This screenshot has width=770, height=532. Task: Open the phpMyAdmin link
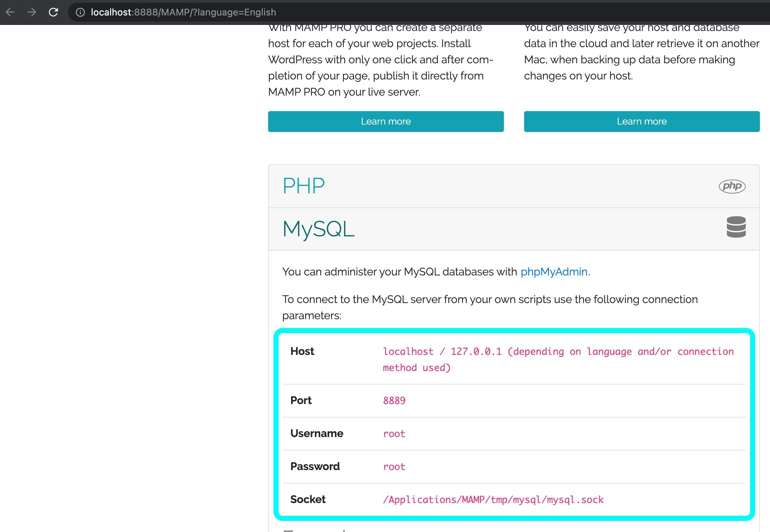tap(554, 272)
